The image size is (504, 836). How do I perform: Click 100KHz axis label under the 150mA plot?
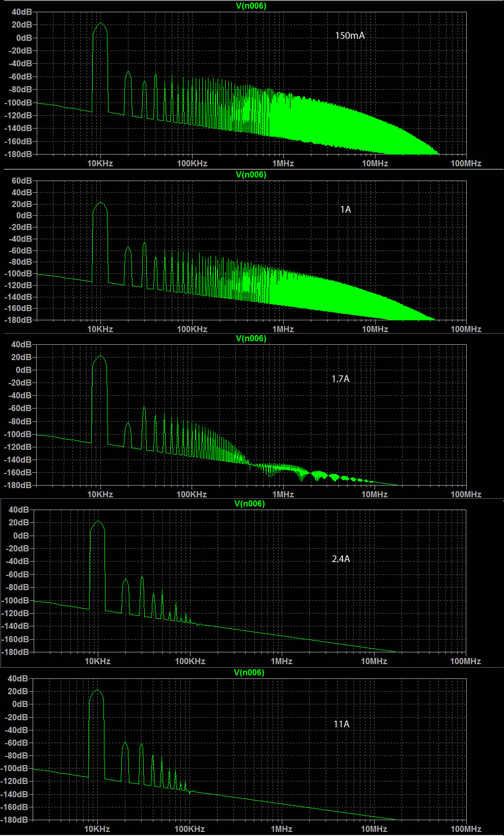192,163
